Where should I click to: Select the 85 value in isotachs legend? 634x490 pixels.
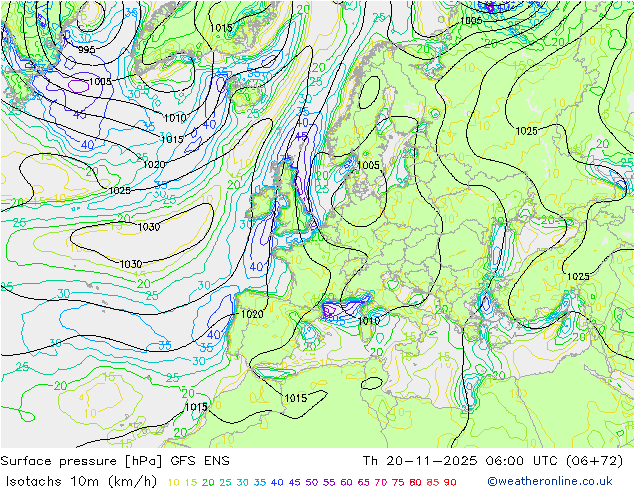pyautogui.click(x=433, y=482)
